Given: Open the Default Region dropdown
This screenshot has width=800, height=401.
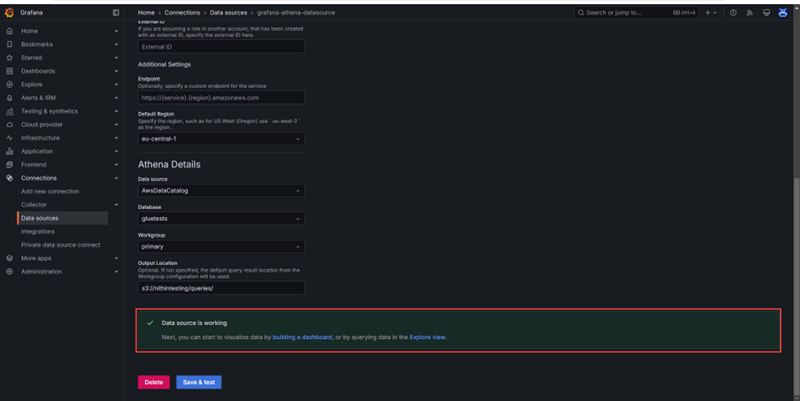Looking at the screenshot, I should click(220, 139).
